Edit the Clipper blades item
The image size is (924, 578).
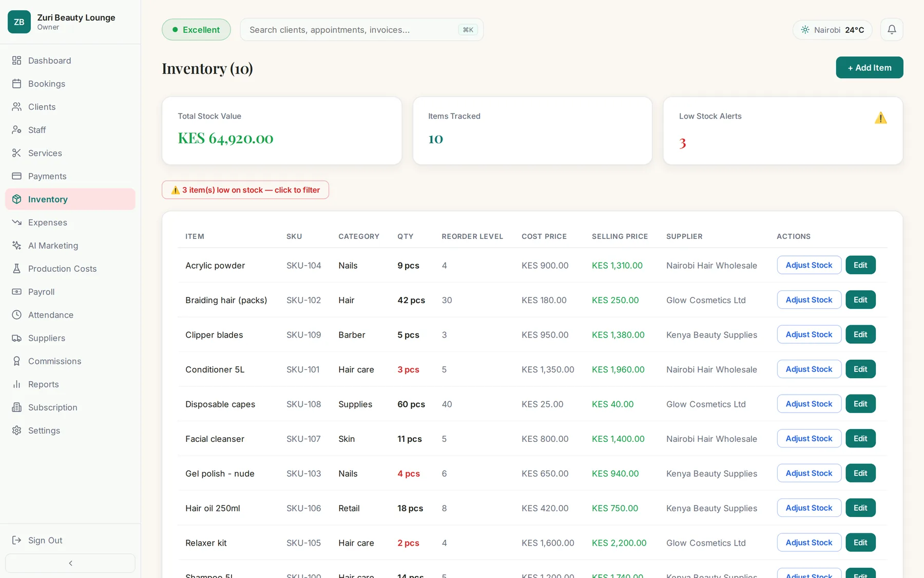click(860, 334)
